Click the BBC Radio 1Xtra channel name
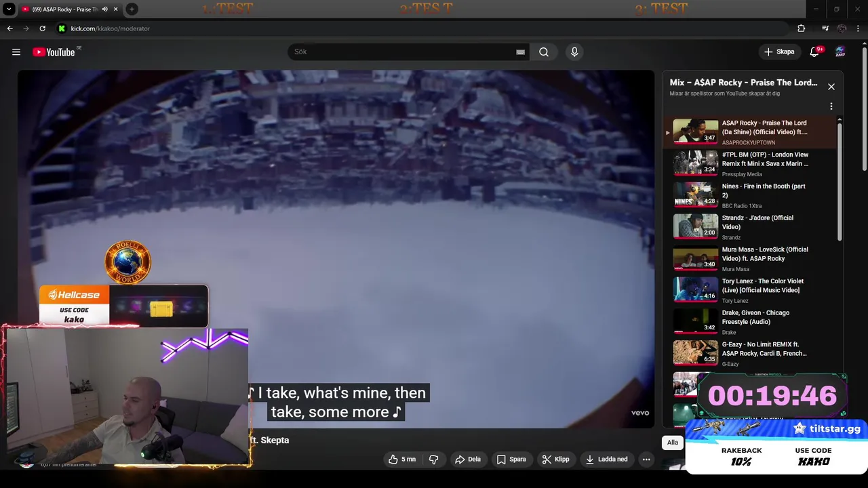The width and height of the screenshot is (868, 488). 742,206
